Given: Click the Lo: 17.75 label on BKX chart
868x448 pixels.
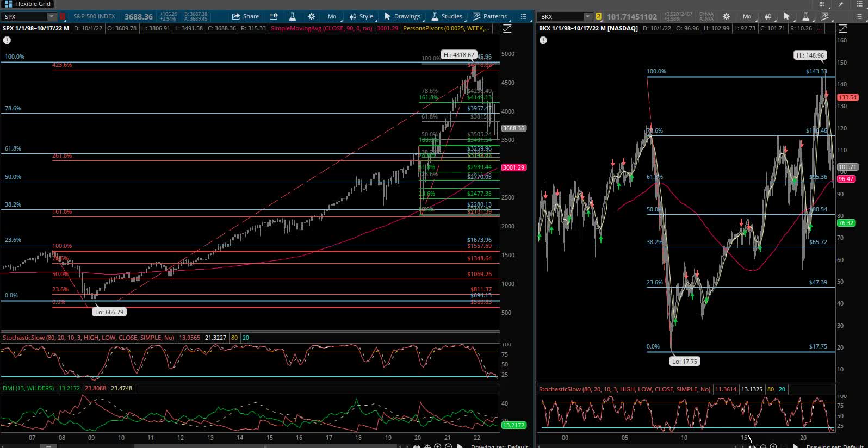Looking at the screenshot, I should [684, 361].
